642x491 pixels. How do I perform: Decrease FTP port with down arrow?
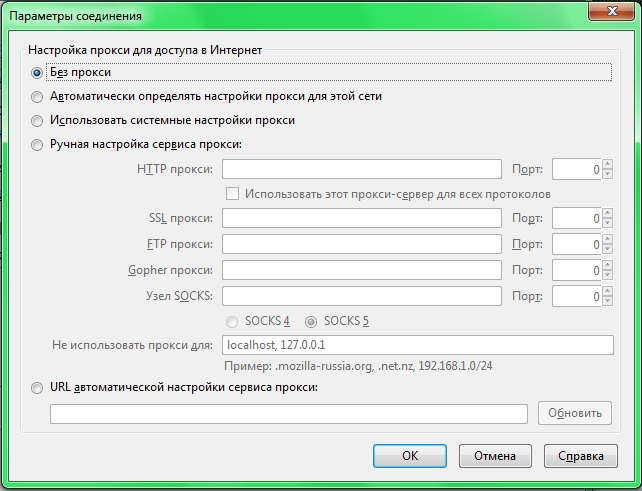[x=608, y=249]
